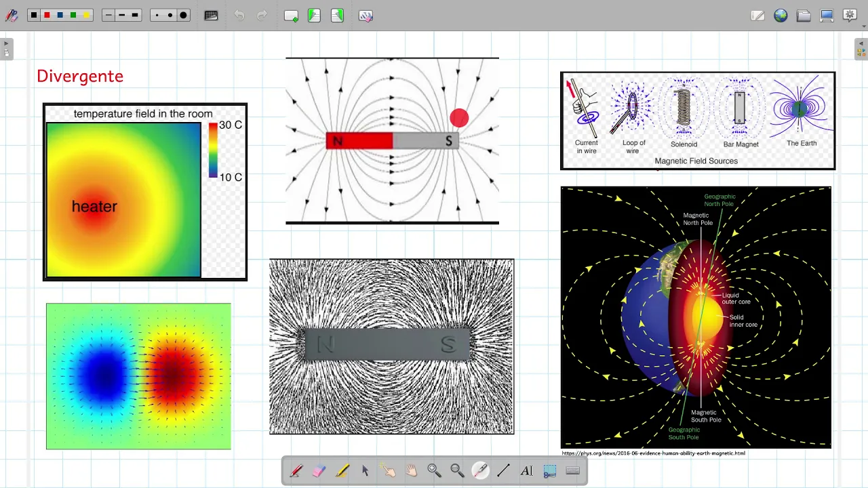
Task: Select the Magnetic Field Sources image
Action: [698, 121]
